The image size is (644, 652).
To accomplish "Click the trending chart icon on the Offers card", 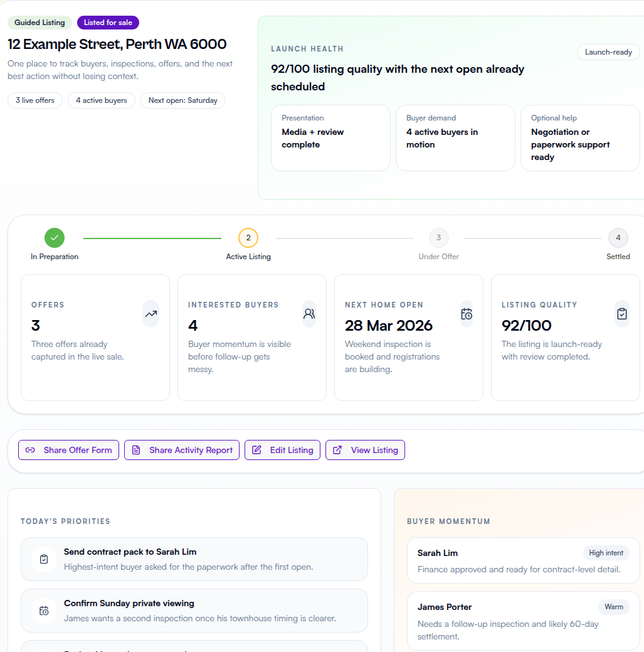I will point(150,314).
